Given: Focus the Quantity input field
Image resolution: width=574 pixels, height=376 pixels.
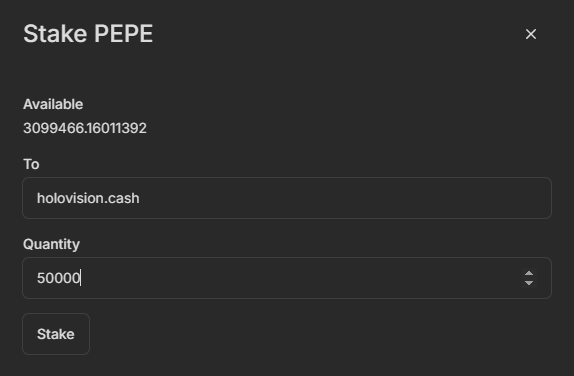Looking at the screenshot, I should point(287,278).
